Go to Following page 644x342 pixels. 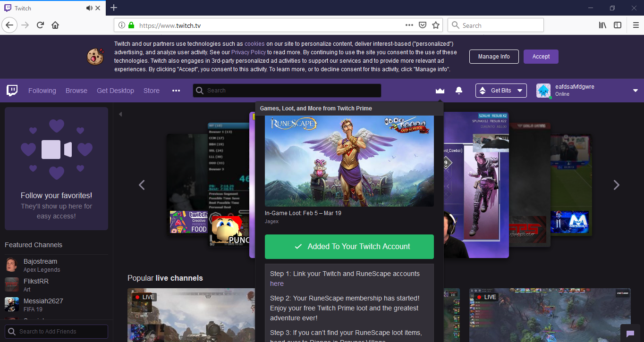42,91
